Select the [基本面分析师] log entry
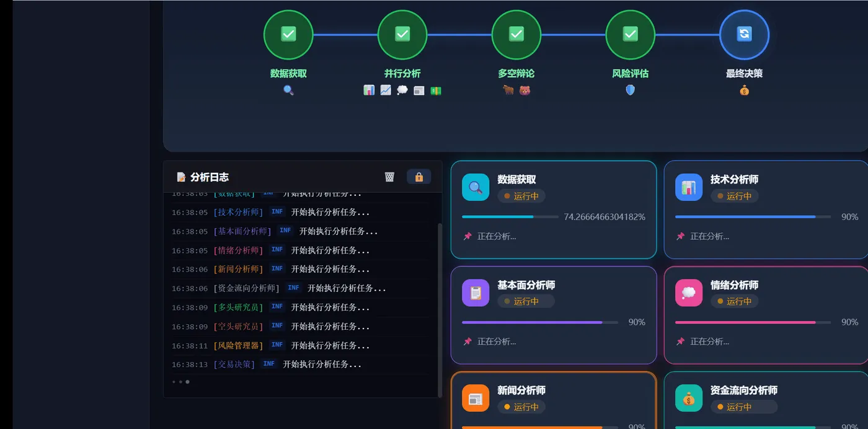The image size is (868, 429). coord(300,231)
